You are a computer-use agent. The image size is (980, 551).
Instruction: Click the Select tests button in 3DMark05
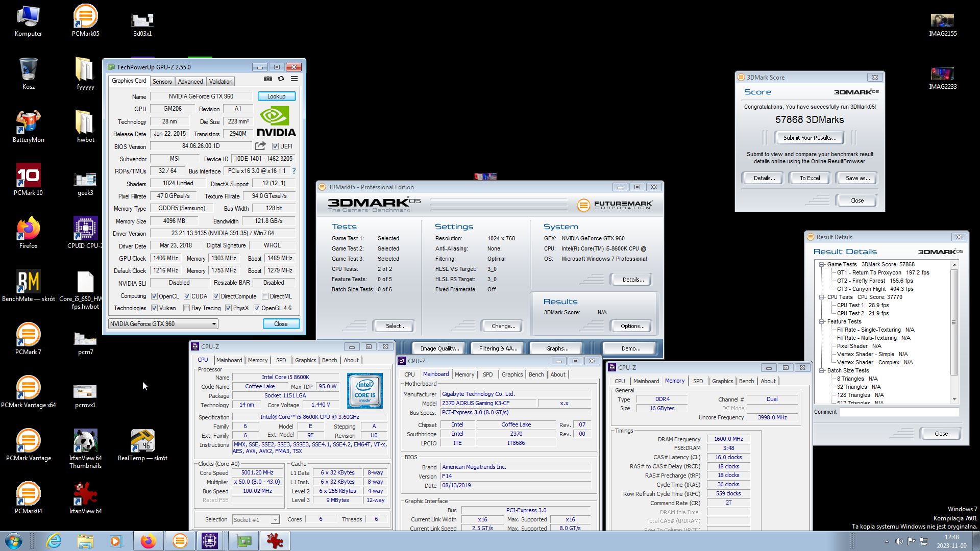click(395, 326)
